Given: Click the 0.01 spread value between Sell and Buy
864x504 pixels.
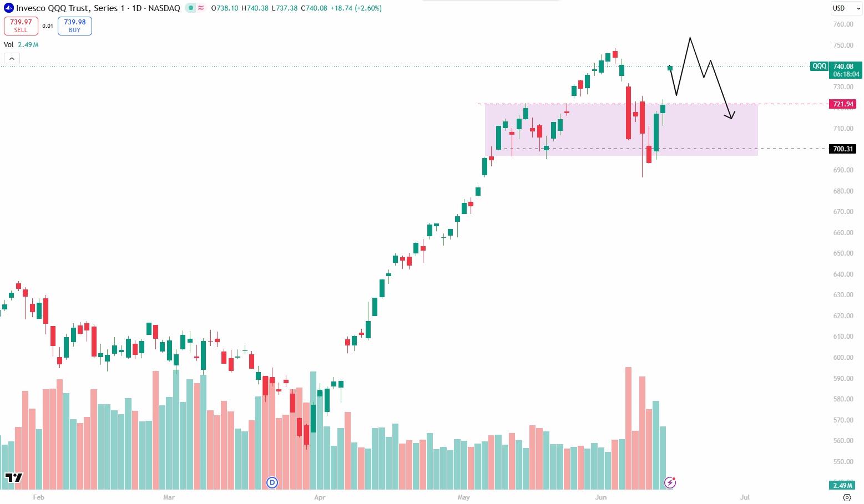Looking at the screenshot, I should coord(48,26).
